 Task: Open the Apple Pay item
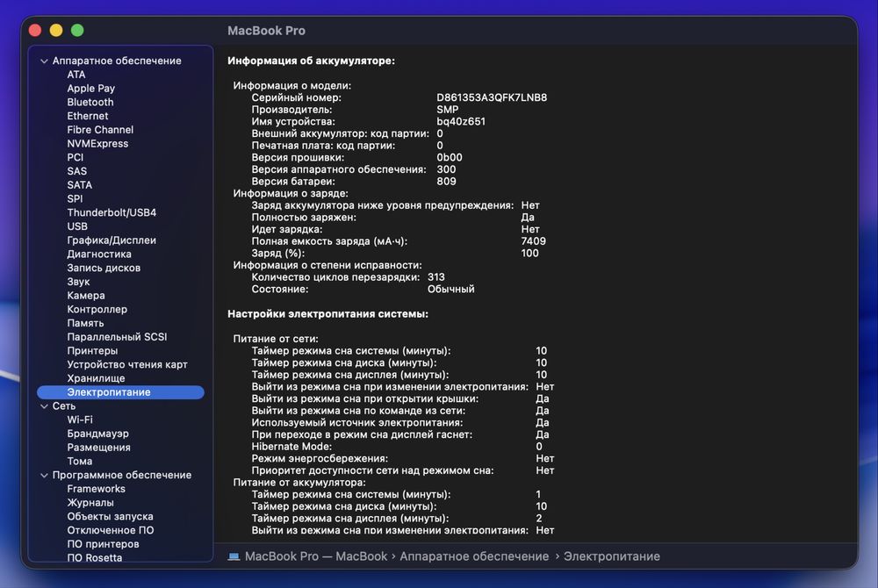point(90,89)
